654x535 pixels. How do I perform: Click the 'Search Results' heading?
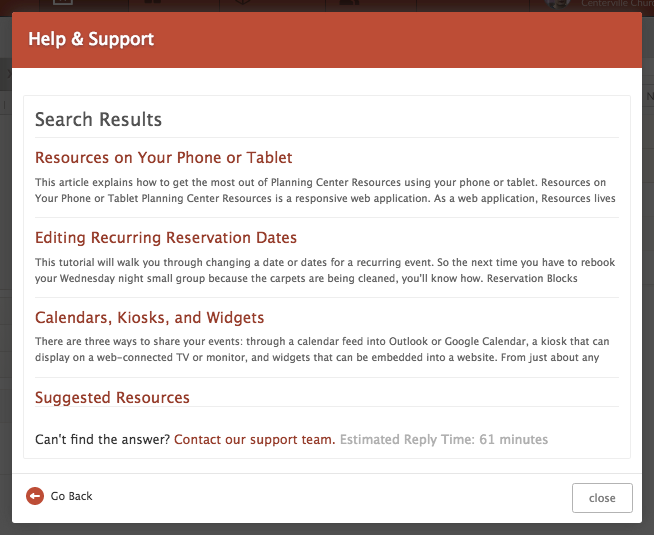(x=98, y=119)
